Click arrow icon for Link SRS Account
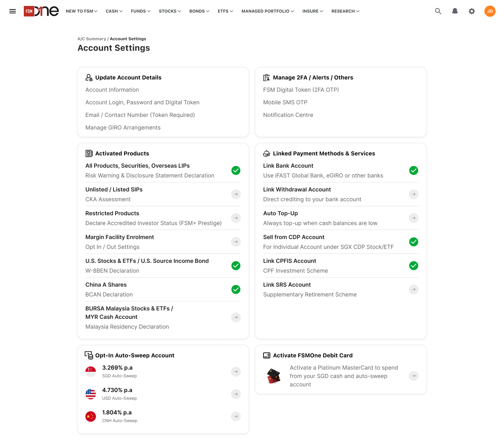The image size is (504, 448). [414, 289]
